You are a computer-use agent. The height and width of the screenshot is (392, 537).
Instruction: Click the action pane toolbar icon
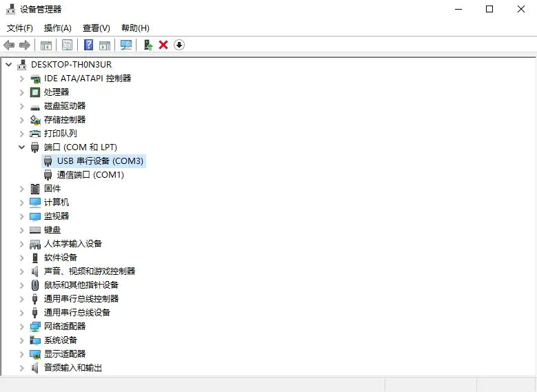point(105,45)
